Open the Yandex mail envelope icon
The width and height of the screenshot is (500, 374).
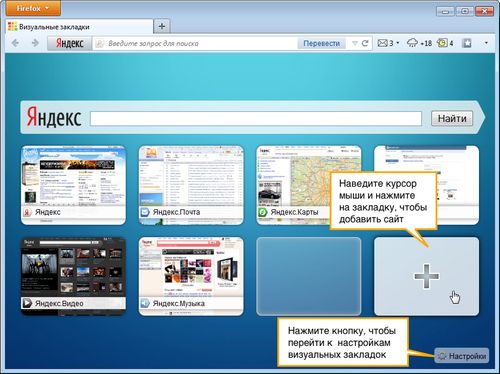point(382,43)
